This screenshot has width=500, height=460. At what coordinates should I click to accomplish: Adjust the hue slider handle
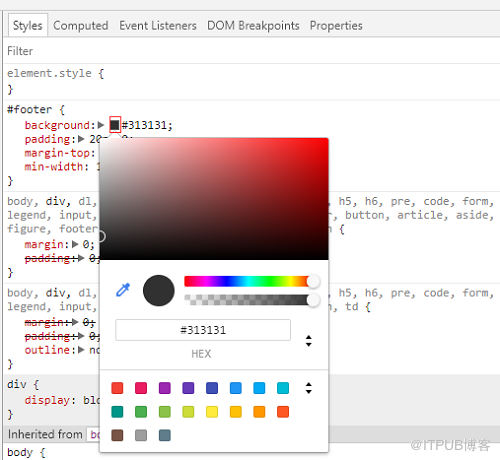click(x=313, y=282)
